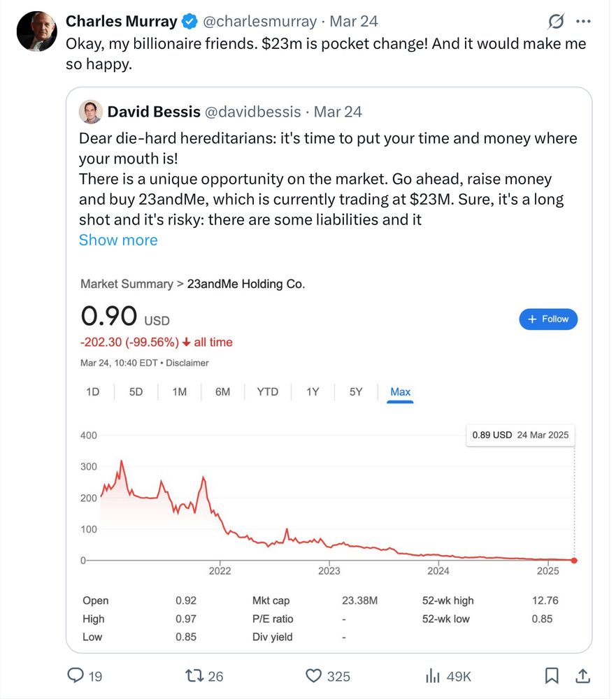Open David Bessis's small profile photo
The image size is (616, 699).
[90, 112]
